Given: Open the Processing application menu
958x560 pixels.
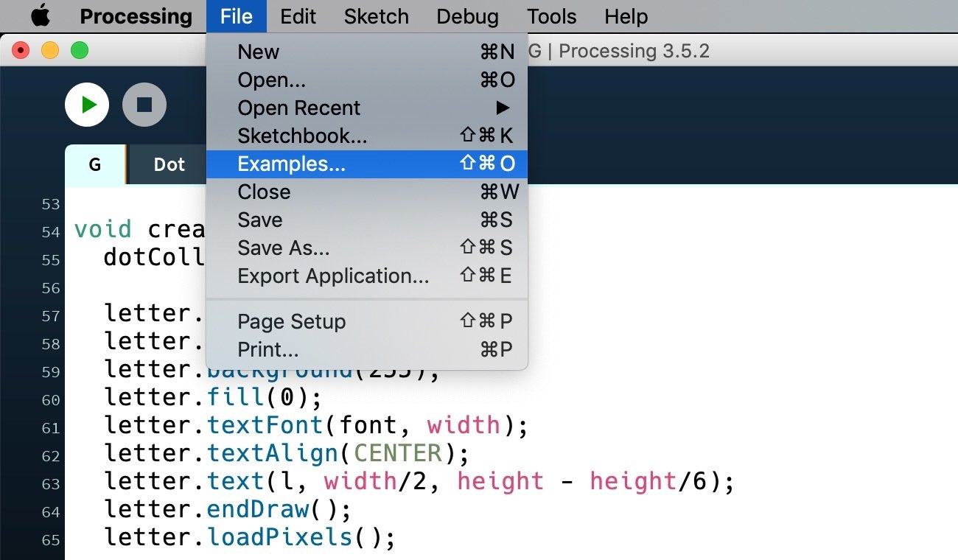Looking at the screenshot, I should tap(136, 16).
